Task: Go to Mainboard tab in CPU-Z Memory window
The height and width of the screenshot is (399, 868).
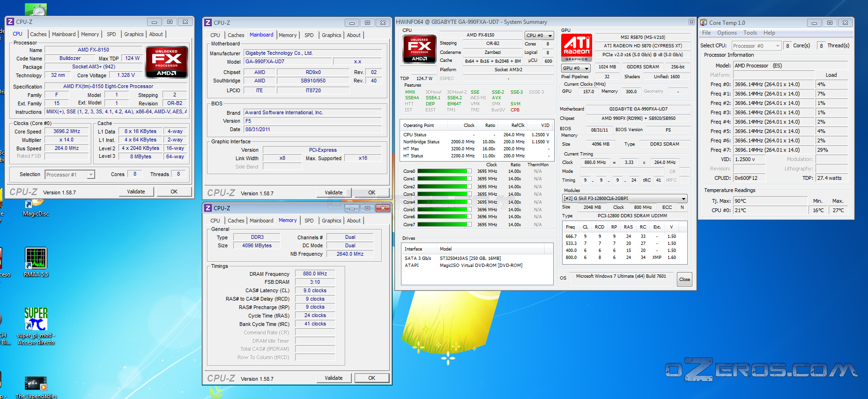Action: tap(261, 221)
